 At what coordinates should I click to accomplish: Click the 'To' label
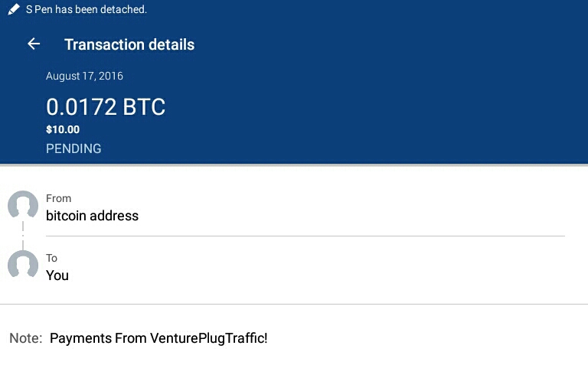coord(51,258)
